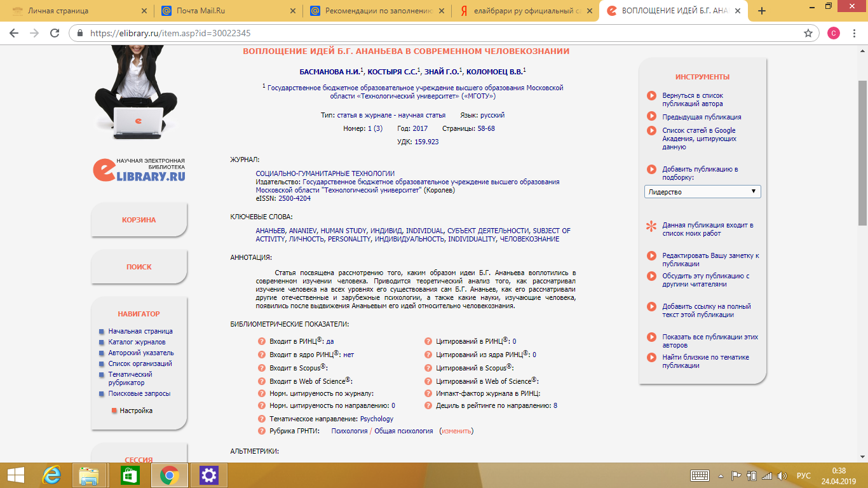Open the Лидерство collection dropdown
This screenshot has height=488, width=868.
702,191
